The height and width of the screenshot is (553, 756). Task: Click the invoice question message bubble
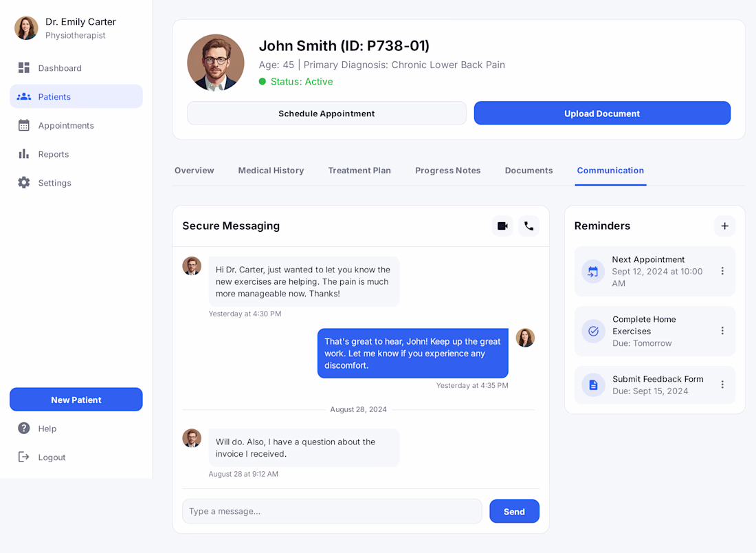[304, 448]
